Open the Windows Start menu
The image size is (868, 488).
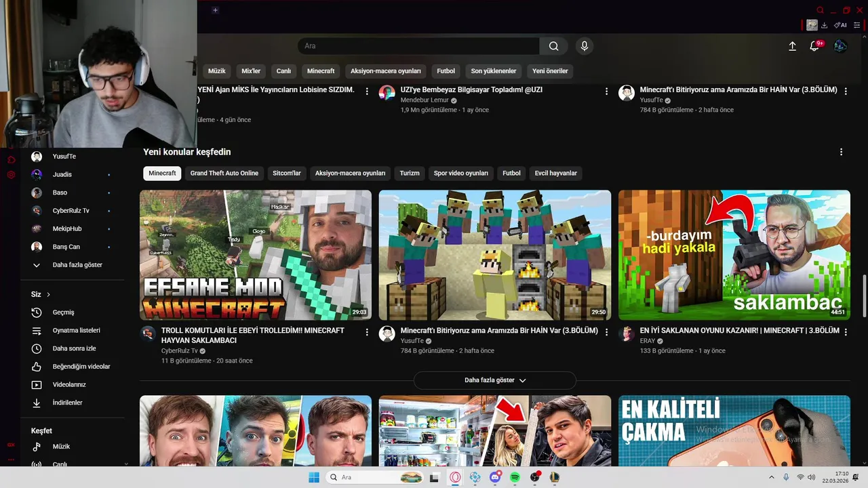[x=314, y=477]
